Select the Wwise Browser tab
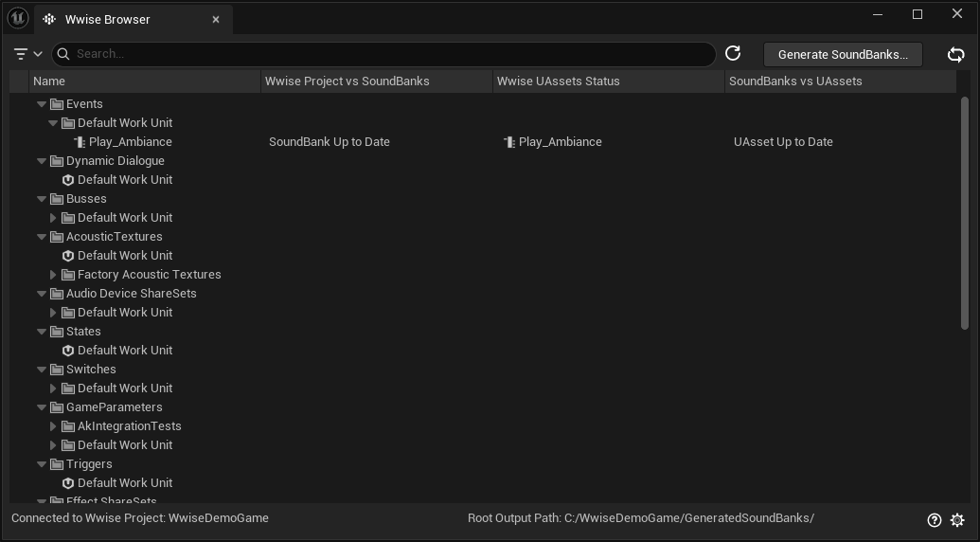Screen dimensions: 980x542 point(107,20)
